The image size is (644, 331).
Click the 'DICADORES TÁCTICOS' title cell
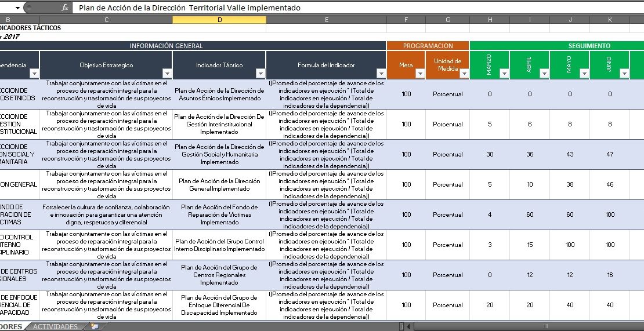coord(30,28)
